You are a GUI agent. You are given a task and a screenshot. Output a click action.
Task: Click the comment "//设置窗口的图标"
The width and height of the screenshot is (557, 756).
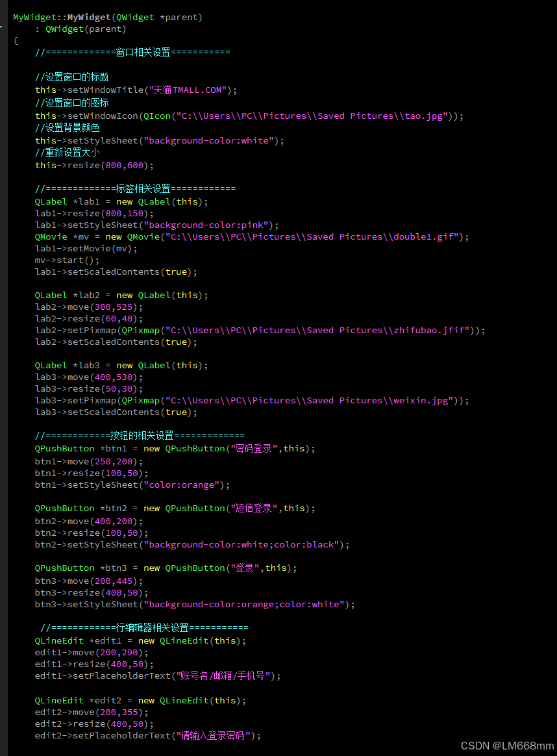click(72, 103)
